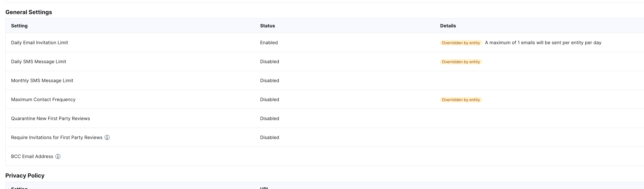Select Maximum Contact Frequency setting
Viewport: 644px width, 189px height.
[43, 99]
